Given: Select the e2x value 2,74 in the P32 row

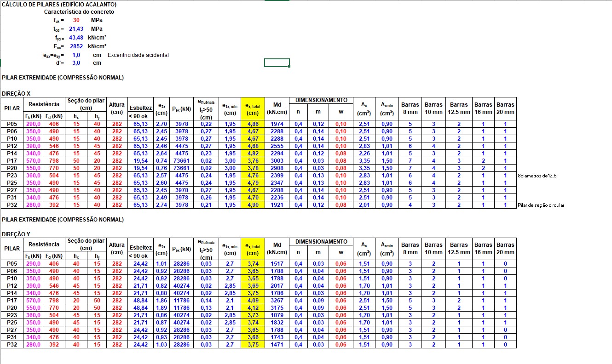Looking at the screenshot, I should 162,205.
